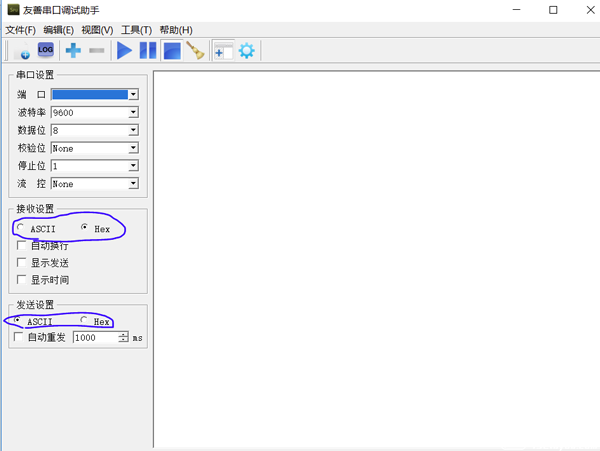This screenshot has width=600, height=451.
Task: Expand the 波特率 dropdown
Action: coord(132,113)
